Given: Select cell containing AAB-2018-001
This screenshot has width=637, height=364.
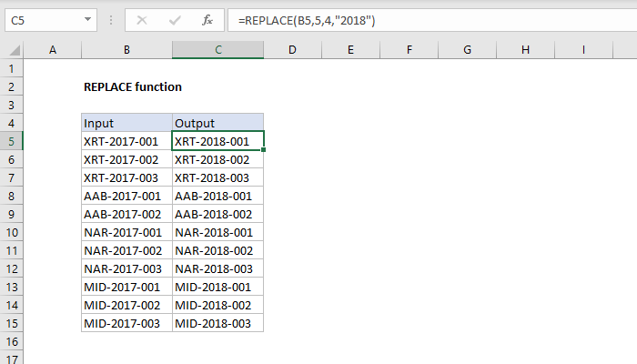Looking at the screenshot, I should pos(217,197).
